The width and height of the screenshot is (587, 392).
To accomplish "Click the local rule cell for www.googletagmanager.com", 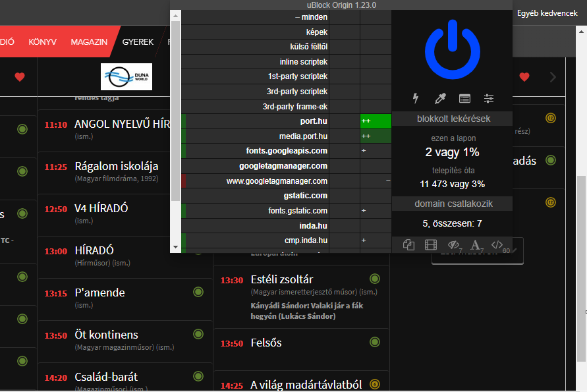I will coord(376,181).
